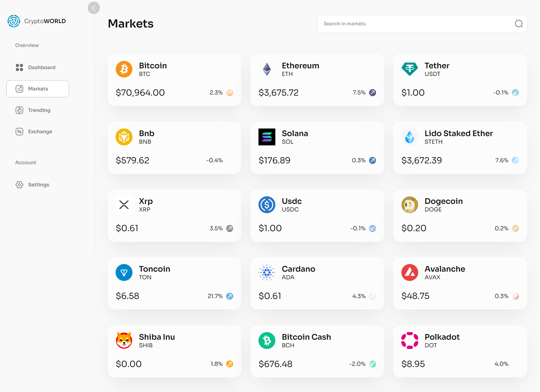Click Ethereum's 7.5% trend arrow icon
The height and width of the screenshot is (392, 540).
click(373, 93)
